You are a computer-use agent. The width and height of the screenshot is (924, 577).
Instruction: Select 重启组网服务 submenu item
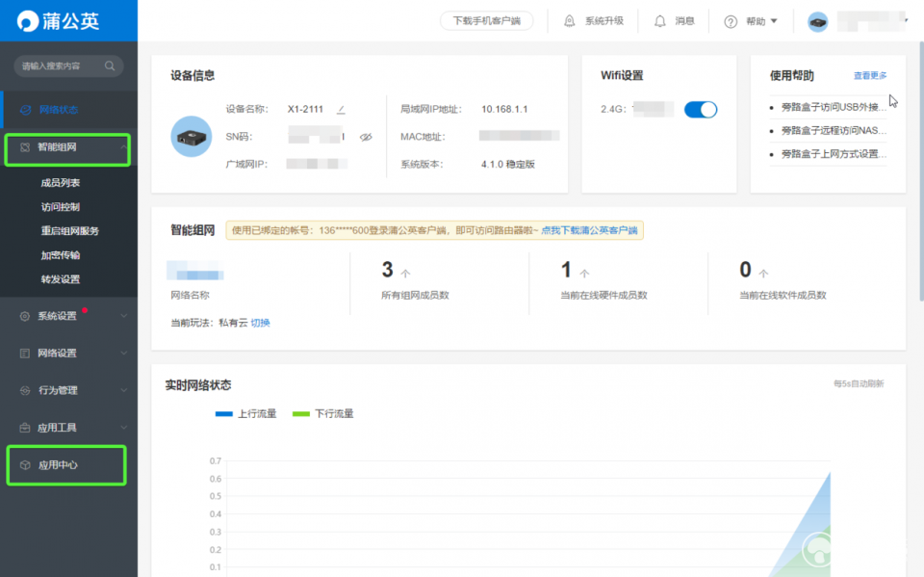pos(69,231)
